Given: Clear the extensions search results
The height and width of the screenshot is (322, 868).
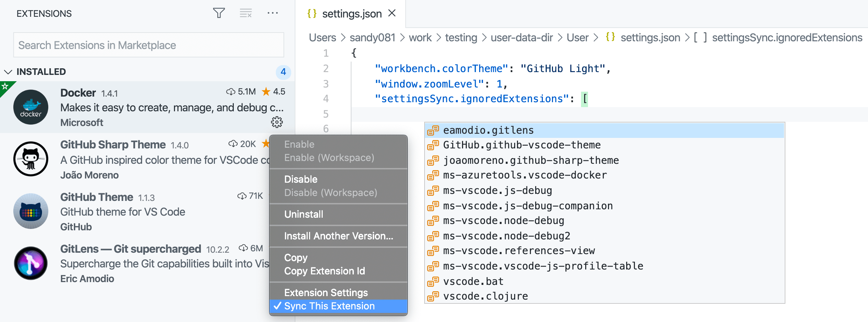Looking at the screenshot, I should tap(245, 13).
